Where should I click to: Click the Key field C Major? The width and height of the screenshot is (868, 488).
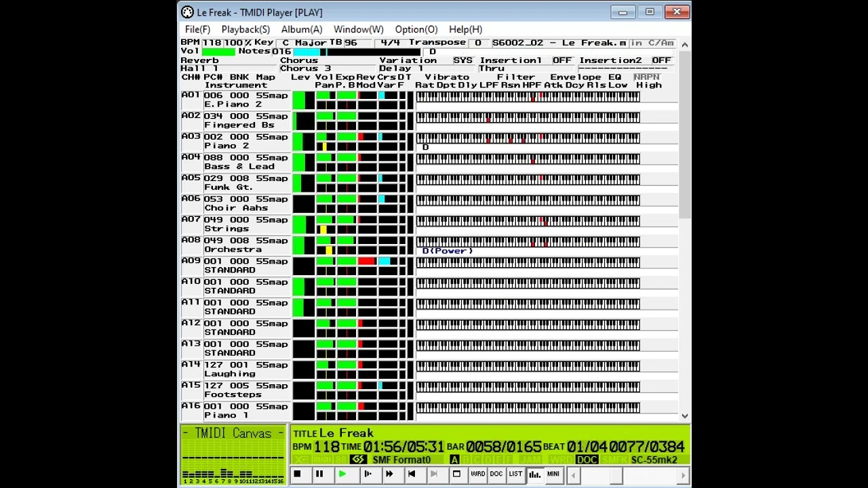303,43
